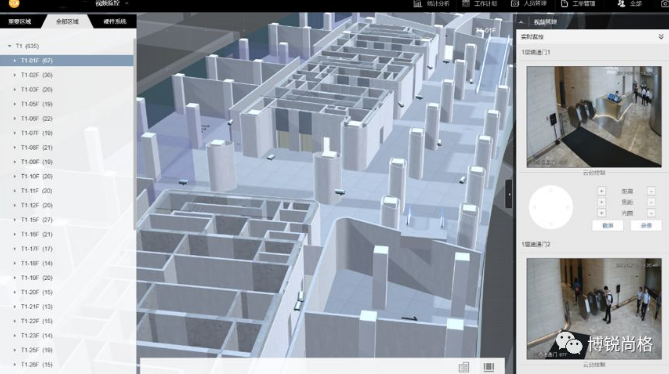Open the 统计分析 statistics menu
The height and width of the screenshot is (374, 669).
(x=438, y=4)
